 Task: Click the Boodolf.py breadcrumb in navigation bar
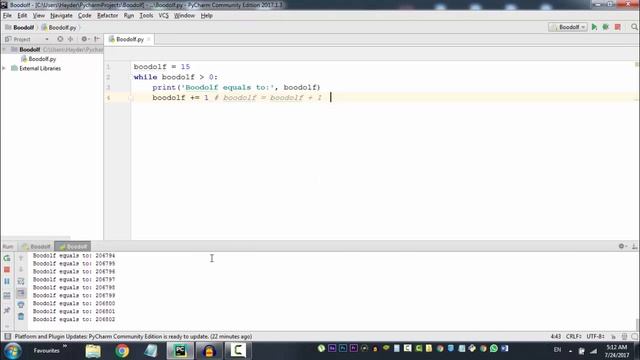click(x=59, y=27)
